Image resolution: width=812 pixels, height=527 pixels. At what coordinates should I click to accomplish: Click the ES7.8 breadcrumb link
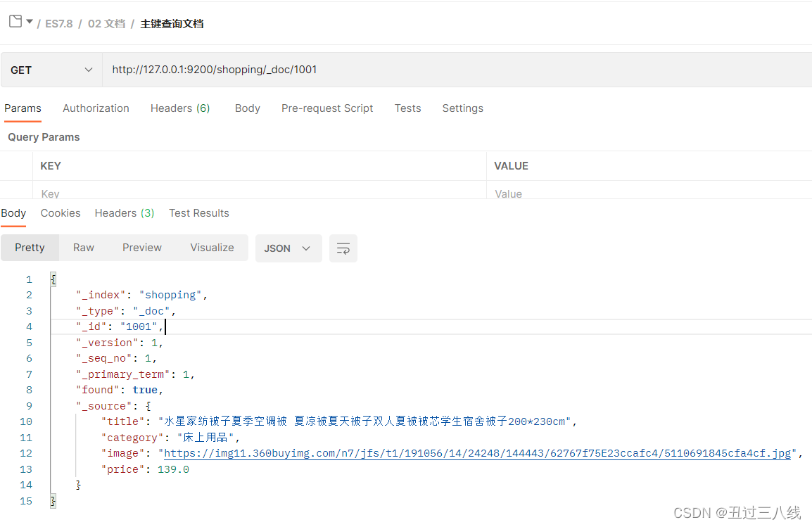[x=58, y=24]
